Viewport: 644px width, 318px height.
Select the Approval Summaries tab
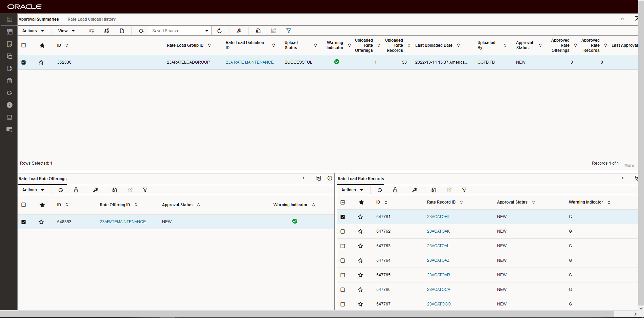click(x=39, y=19)
